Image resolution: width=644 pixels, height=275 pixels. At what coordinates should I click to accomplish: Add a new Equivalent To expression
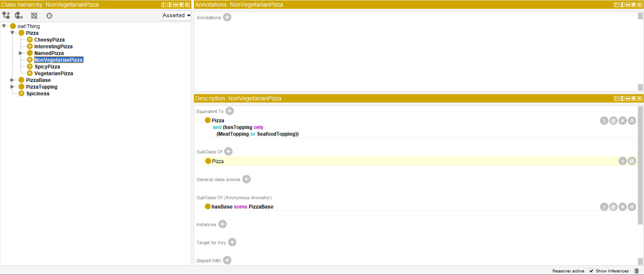[229, 111]
